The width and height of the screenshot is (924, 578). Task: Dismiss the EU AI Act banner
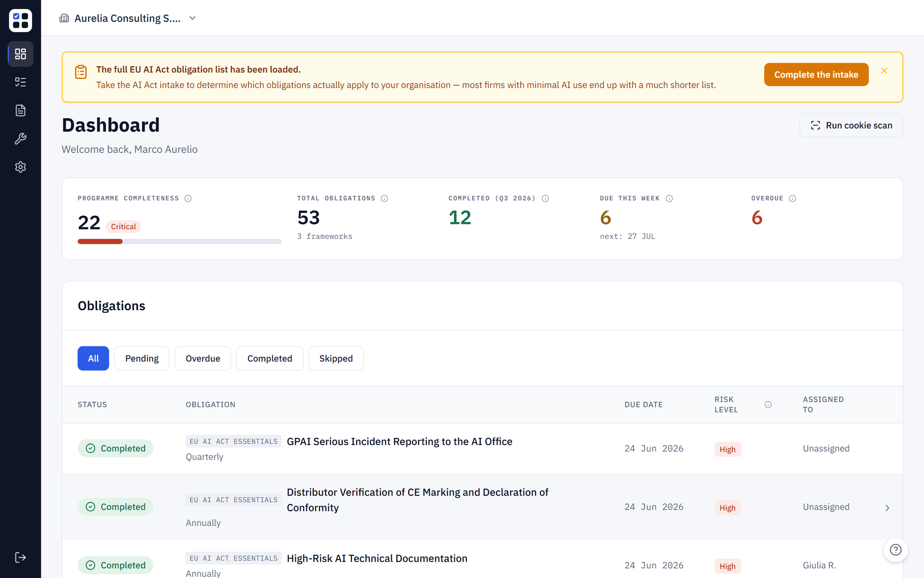coord(884,71)
